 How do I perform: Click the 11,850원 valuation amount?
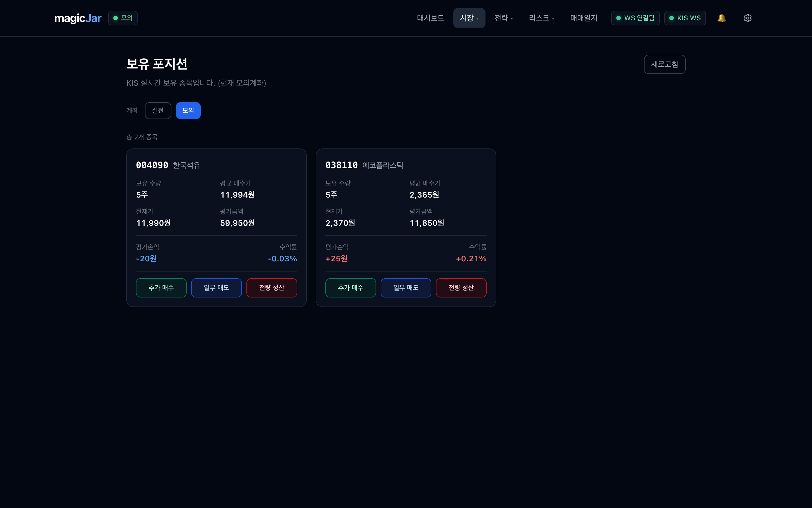[427, 223]
